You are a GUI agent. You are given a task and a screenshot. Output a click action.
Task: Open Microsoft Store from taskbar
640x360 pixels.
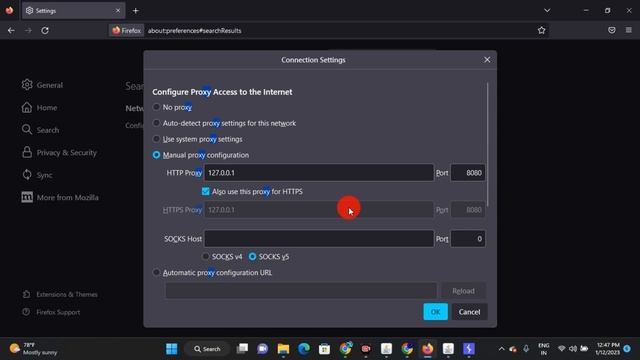pyautogui.click(x=324, y=349)
